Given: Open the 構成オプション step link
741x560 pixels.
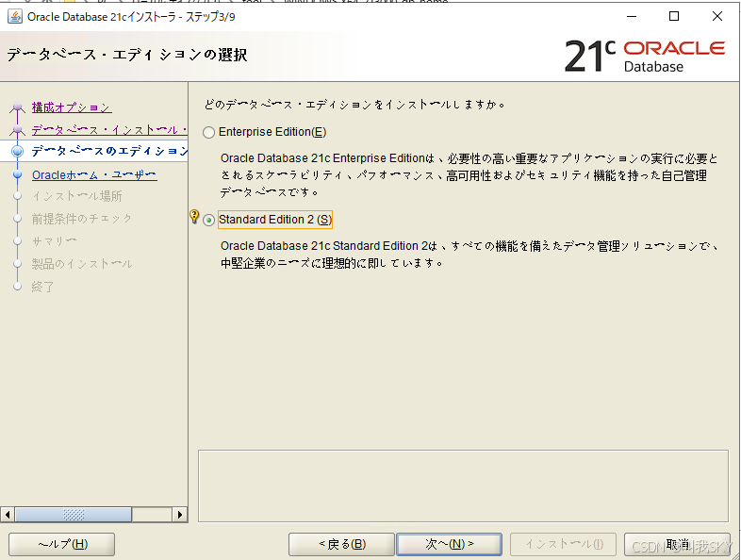Looking at the screenshot, I should coord(72,107).
